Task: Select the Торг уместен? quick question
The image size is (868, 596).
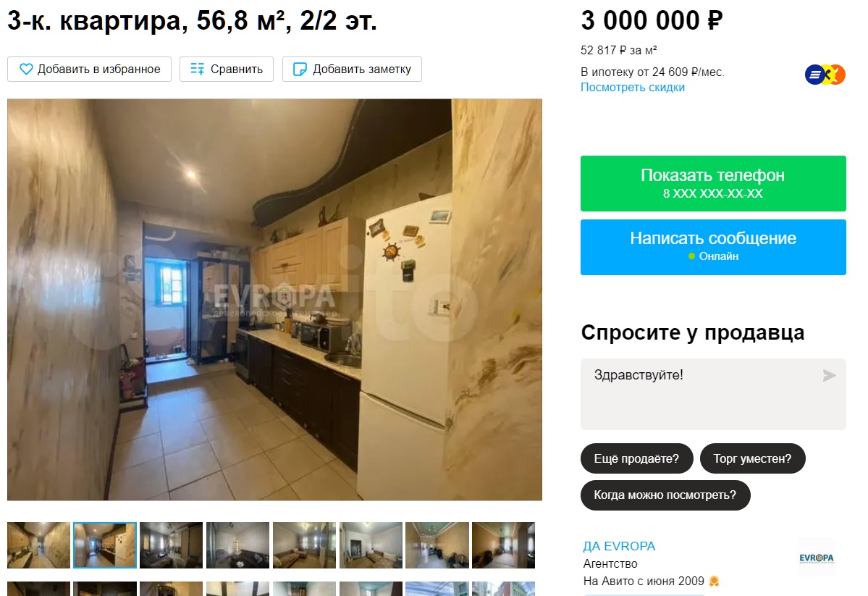Action: pyautogui.click(x=752, y=458)
